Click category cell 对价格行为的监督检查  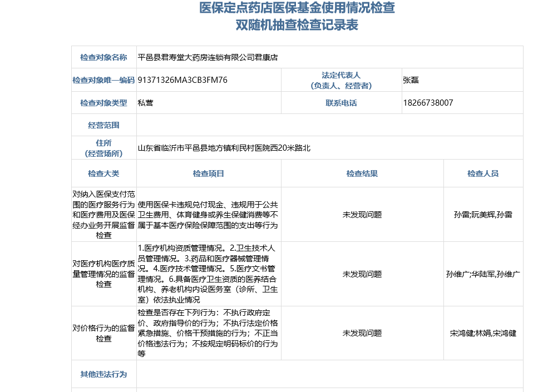103,333
